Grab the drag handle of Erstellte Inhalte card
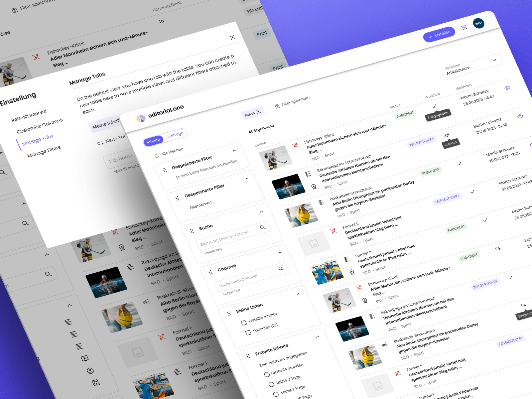 [x=248, y=356]
